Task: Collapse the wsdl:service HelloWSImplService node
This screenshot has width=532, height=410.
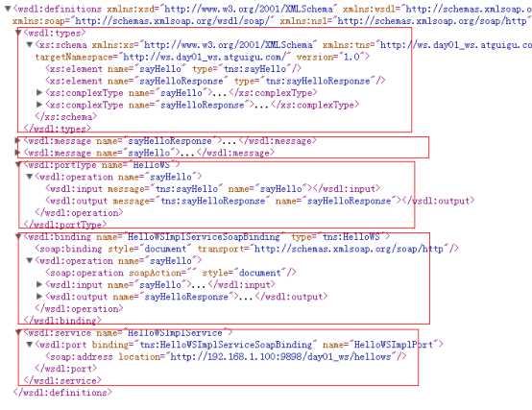Action: tap(18, 332)
